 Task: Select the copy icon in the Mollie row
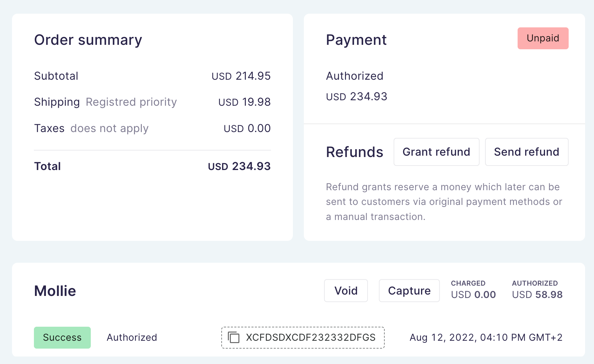coord(234,337)
